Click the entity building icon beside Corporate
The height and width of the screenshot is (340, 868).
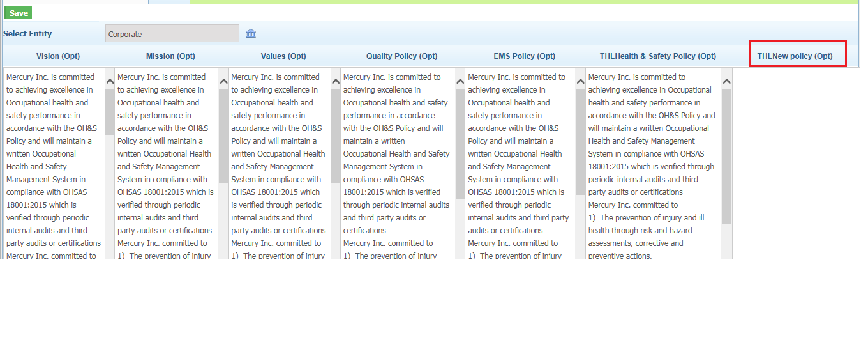coord(251,34)
